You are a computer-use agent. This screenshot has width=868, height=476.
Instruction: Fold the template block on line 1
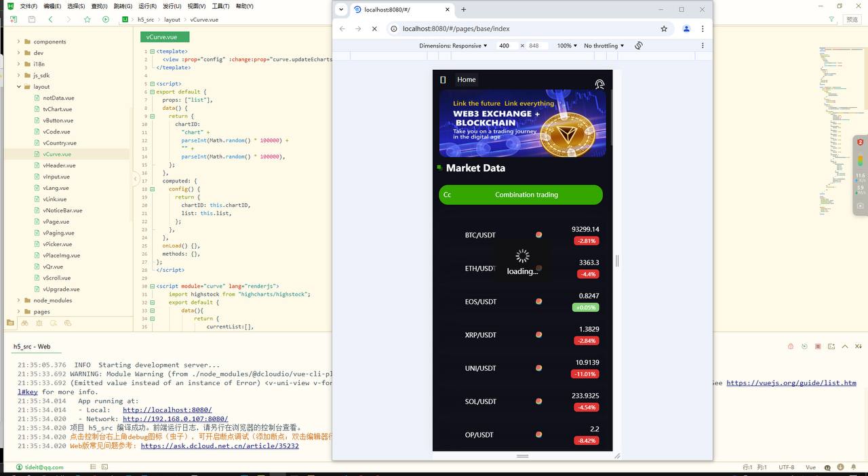pyautogui.click(x=153, y=52)
